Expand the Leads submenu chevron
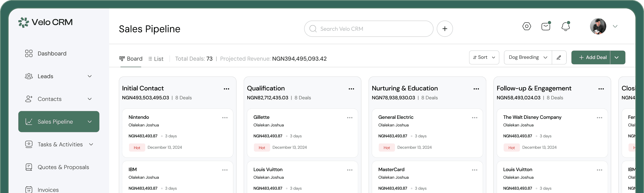Viewport: 644px width, 193px height. (x=90, y=76)
